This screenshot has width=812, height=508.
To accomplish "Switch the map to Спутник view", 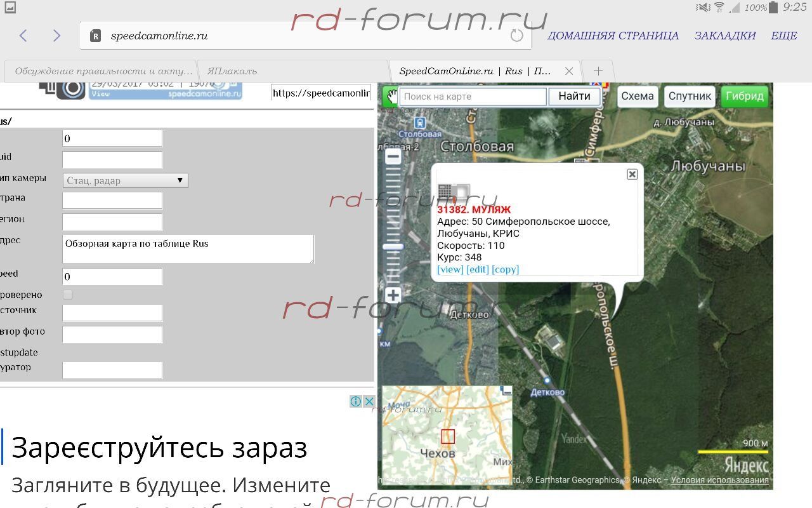I will point(690,97).
